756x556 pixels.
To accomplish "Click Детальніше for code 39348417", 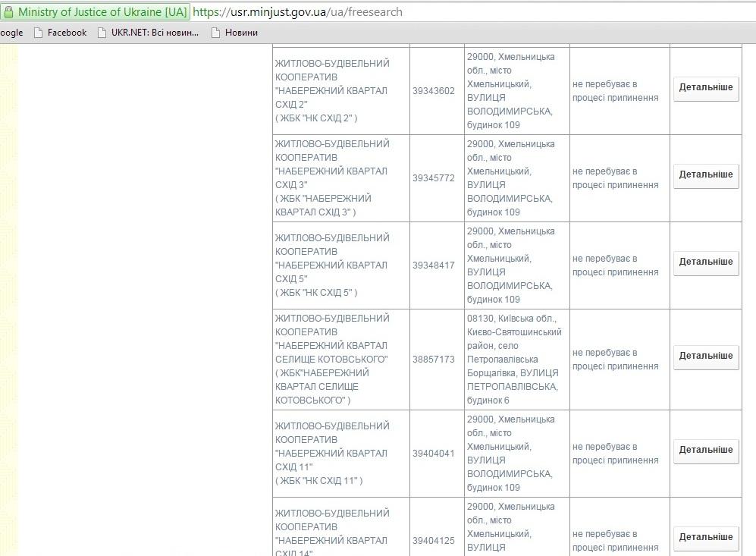I will 706,262.
